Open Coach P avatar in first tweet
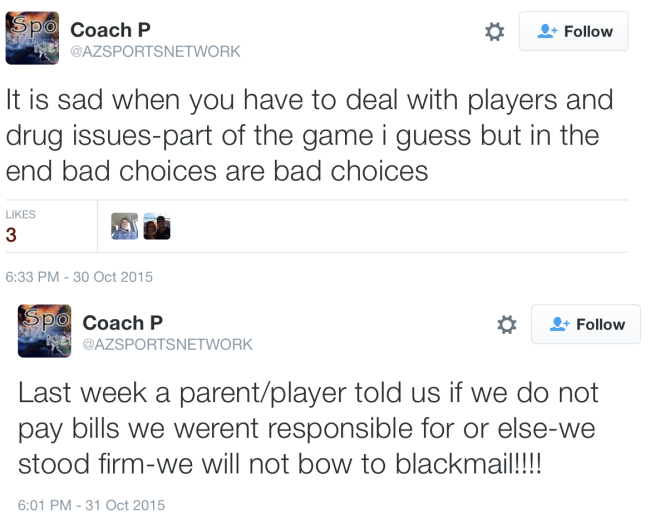Screen dimensions: 660x518 pyautogui.click(x=32, y=38)
